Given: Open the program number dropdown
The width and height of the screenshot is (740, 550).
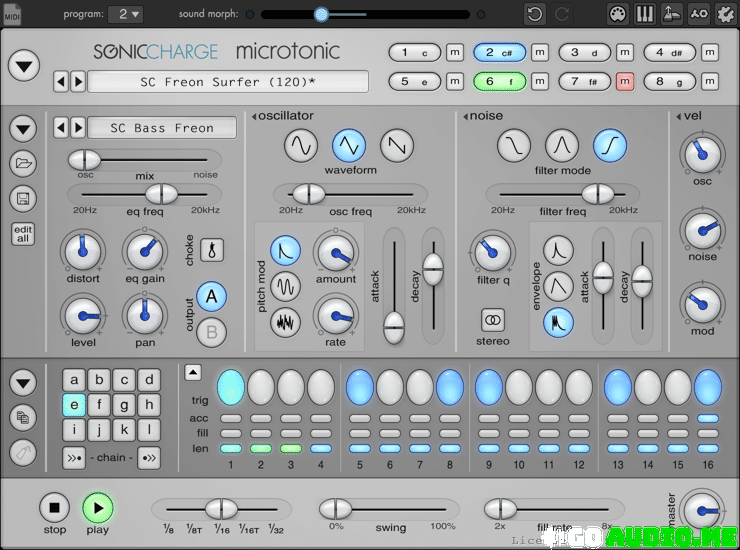Looking at the screenshot, I should (x=125, y=14).
